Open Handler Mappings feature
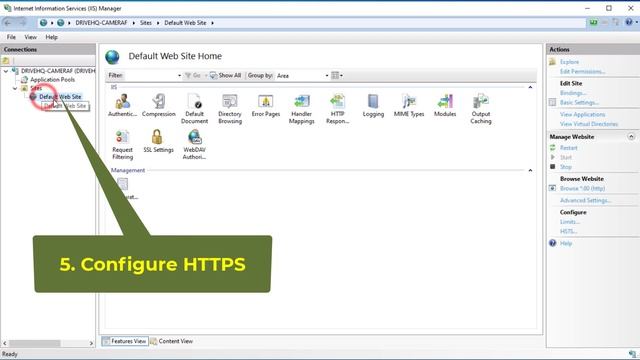Image resolution: width=640 pixels, height=360 pixels. click(302, 109)
